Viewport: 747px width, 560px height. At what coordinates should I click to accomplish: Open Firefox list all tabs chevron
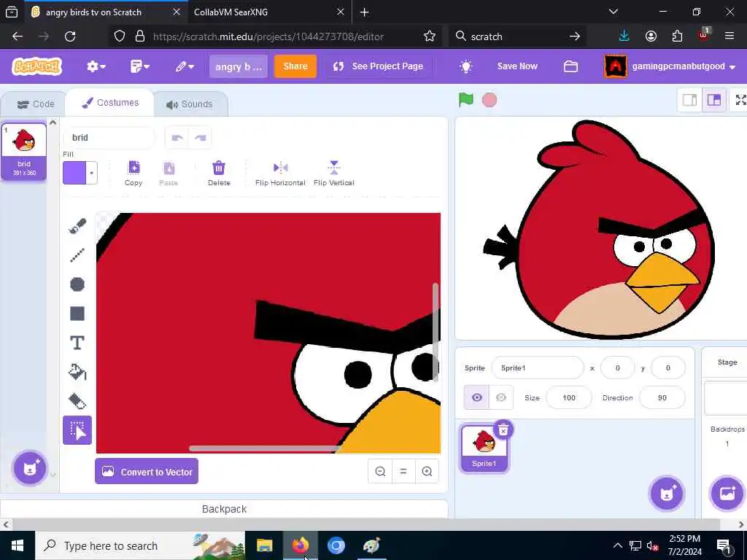[x=614, y=12]
